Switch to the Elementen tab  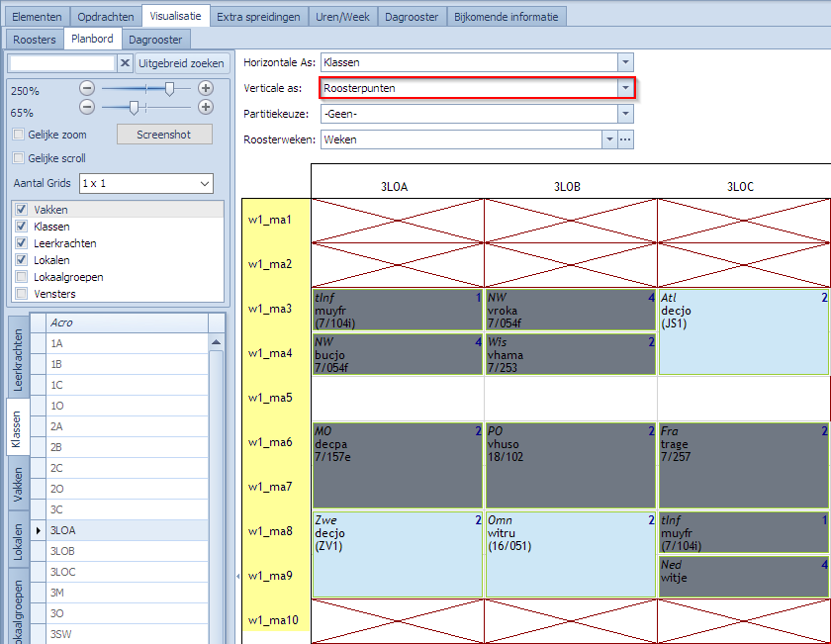tap(38, 17)
